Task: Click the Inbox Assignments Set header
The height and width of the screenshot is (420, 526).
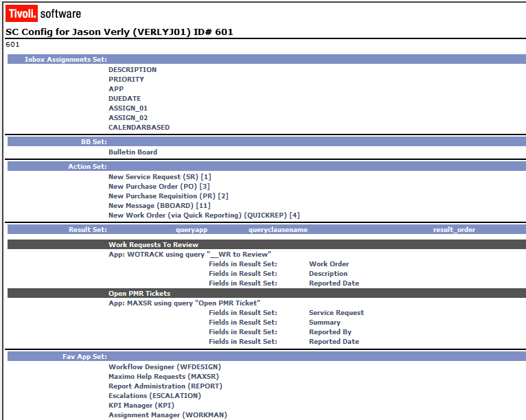Action: (x=66, y=59)
